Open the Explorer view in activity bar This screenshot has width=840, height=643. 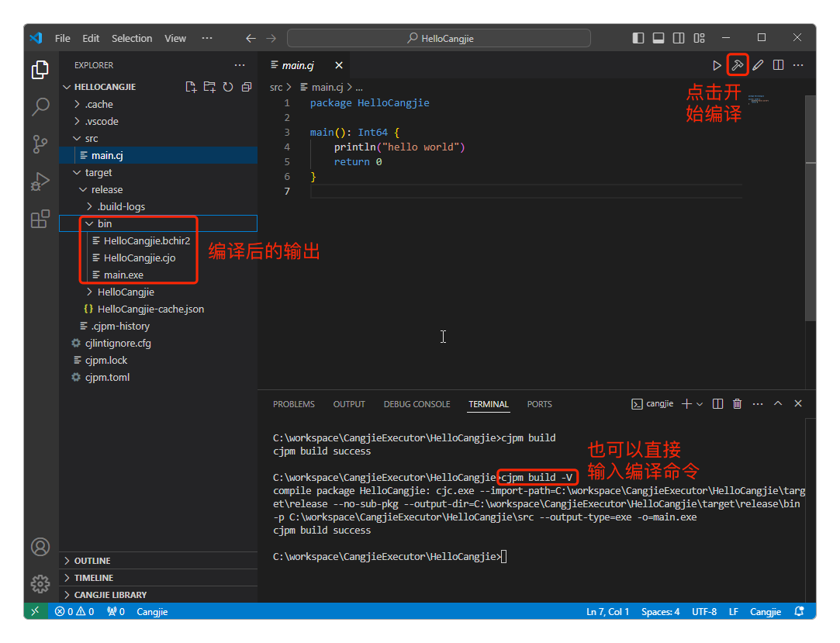tap(40, 70)
